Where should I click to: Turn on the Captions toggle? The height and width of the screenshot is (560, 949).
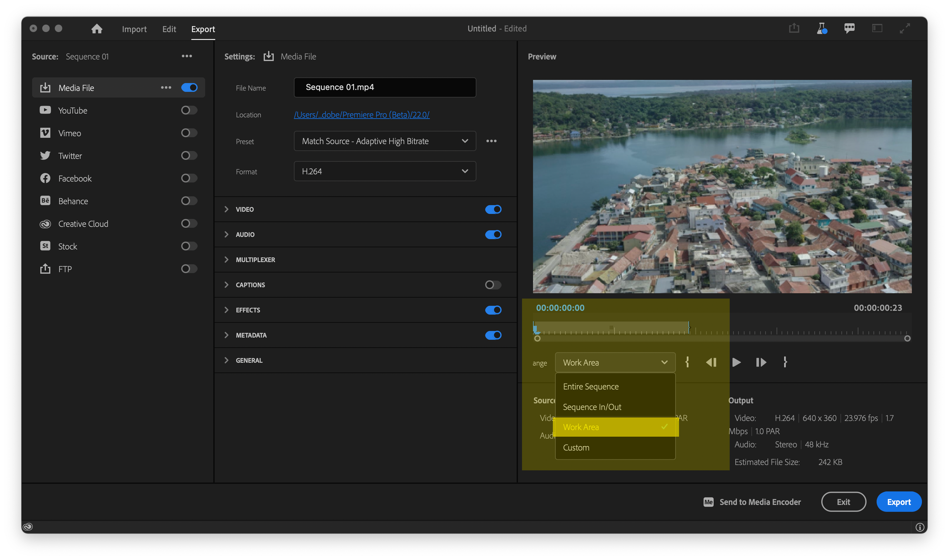493,285
